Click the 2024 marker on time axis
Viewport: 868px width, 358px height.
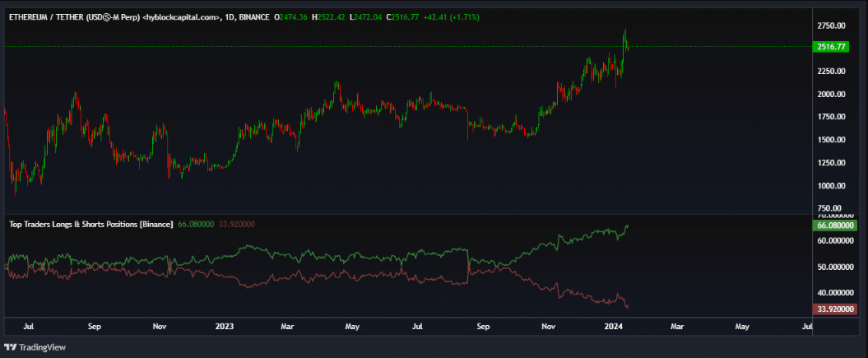click(612, 327)
